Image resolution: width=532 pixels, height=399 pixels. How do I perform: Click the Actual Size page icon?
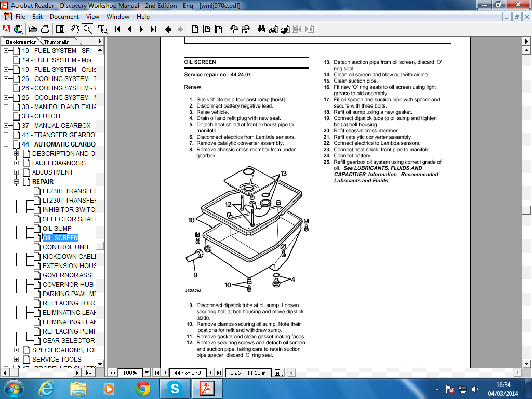[195, 29]
